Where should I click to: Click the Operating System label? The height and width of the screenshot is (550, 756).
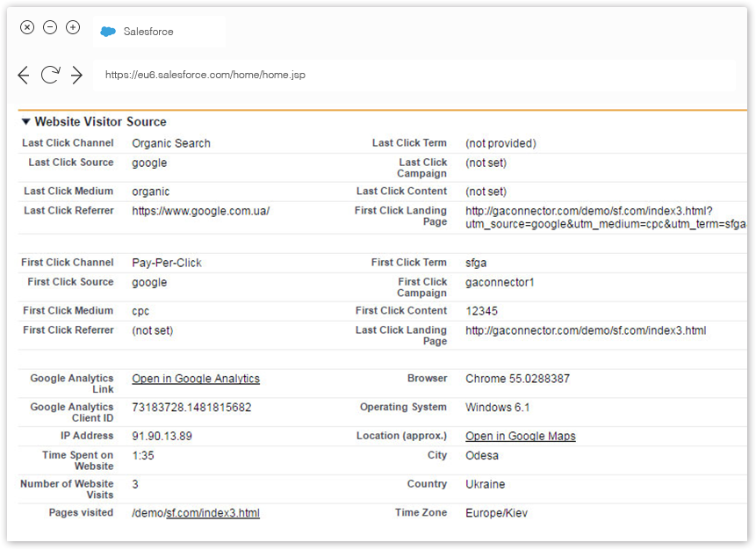[403, 407]
